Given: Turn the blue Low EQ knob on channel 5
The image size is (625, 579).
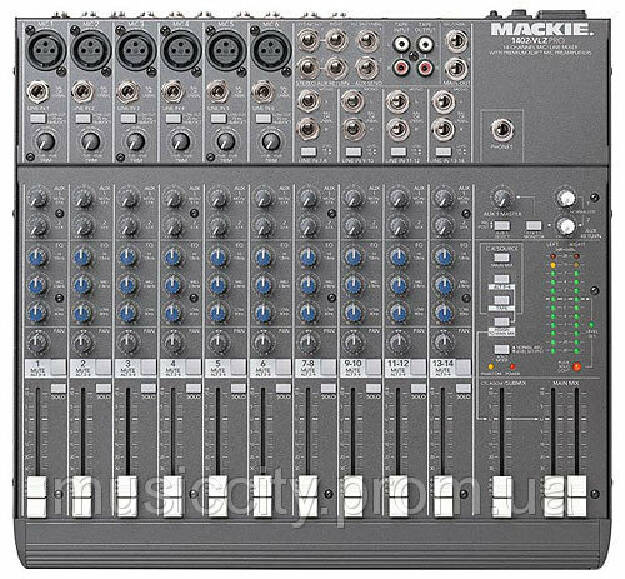Looking at the screenshot, I should pyautogui.click(x=218, y=313).
